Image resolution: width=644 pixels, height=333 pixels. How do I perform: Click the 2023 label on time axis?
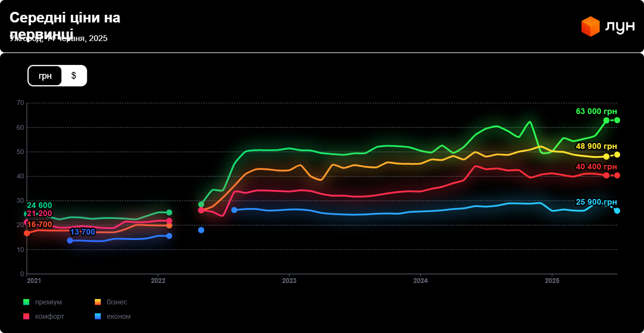click(289, 281)
